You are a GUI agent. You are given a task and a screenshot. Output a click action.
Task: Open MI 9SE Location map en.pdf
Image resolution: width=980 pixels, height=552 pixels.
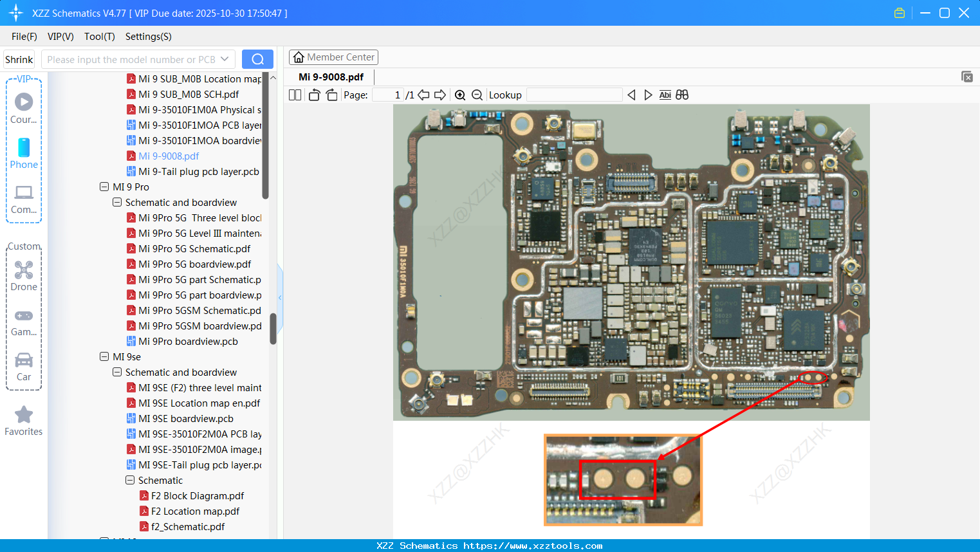click(x=199, y=403)
